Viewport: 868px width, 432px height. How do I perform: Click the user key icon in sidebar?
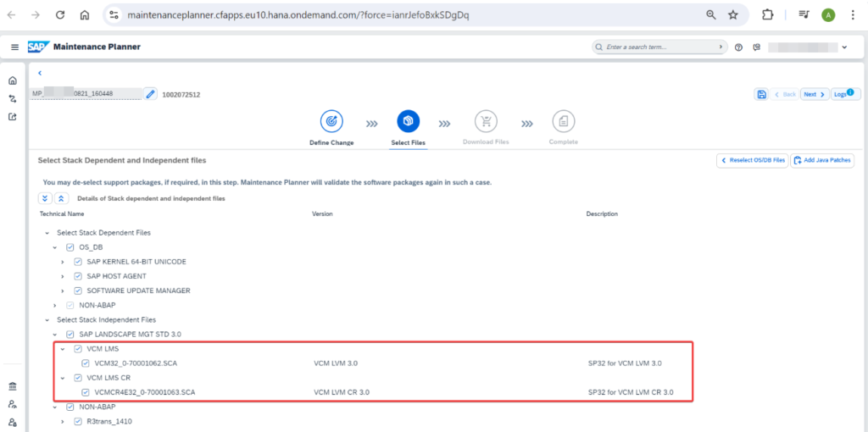click(13, 404)
